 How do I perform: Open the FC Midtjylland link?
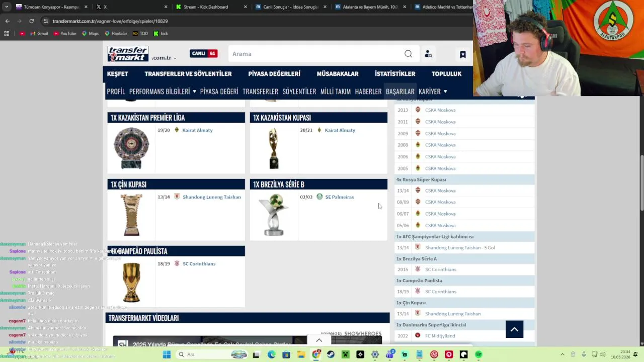pyautogui.click(x=440, y=336)
